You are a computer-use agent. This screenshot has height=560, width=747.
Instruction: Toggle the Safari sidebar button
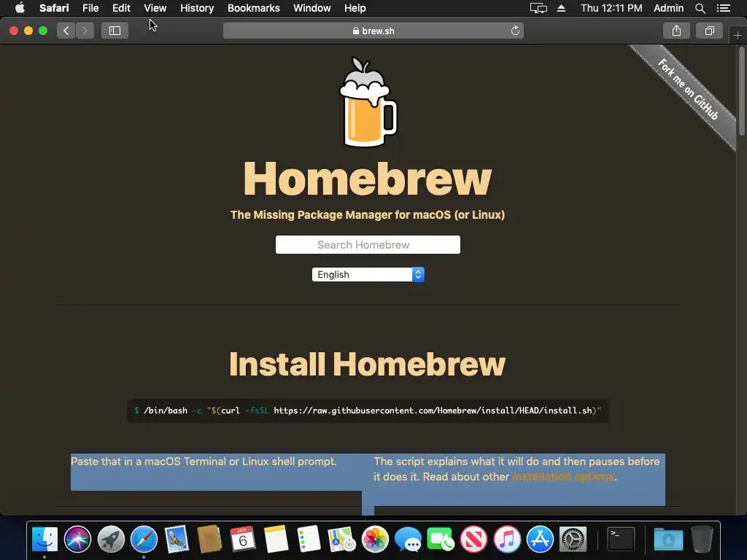[x=115, y=31]
